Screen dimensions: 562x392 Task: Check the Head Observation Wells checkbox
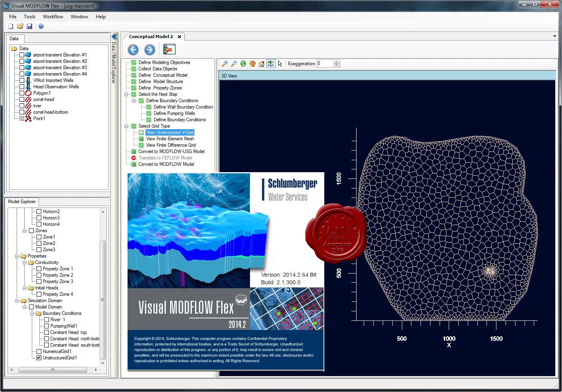click(22, 87)
